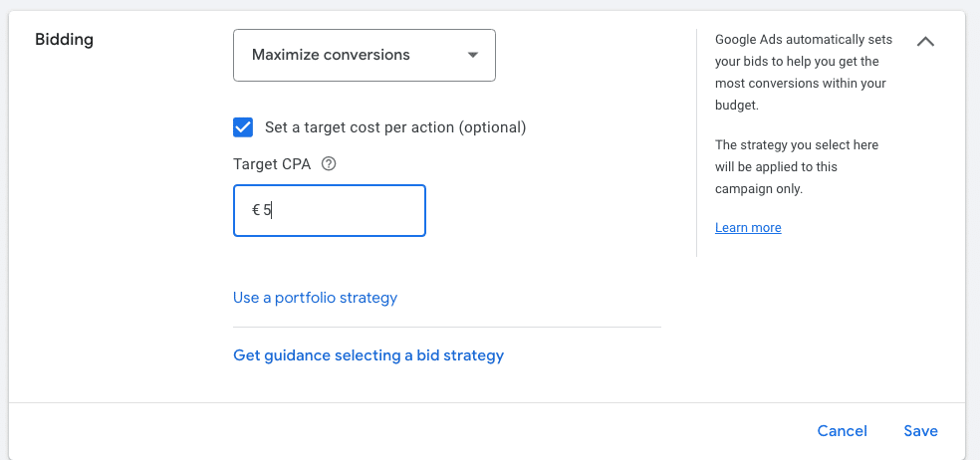
Task: Click the Bidding section heading
Action: tap(65, 40)
